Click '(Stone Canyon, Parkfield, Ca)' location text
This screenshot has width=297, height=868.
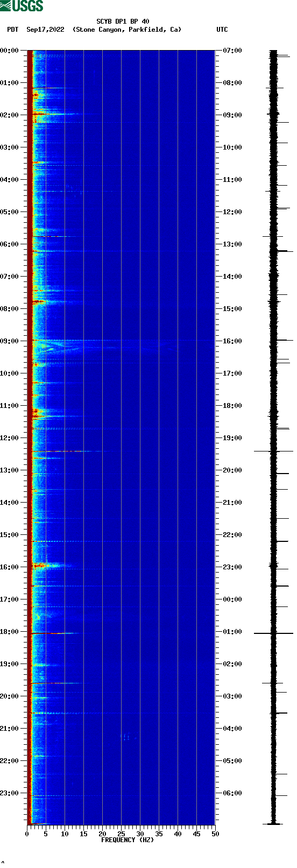pos(127,30)
